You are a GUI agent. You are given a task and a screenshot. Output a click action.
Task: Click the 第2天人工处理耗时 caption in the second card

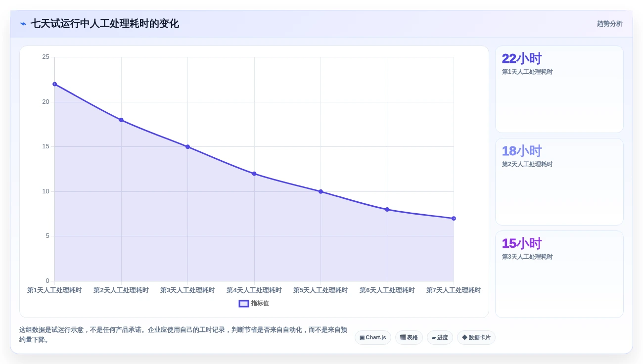pos(527,164)
